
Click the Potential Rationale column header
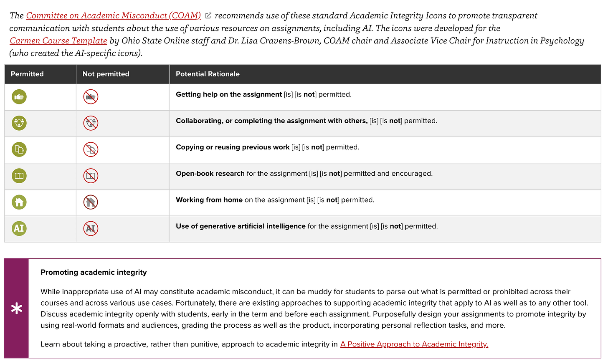pos(208,74)
